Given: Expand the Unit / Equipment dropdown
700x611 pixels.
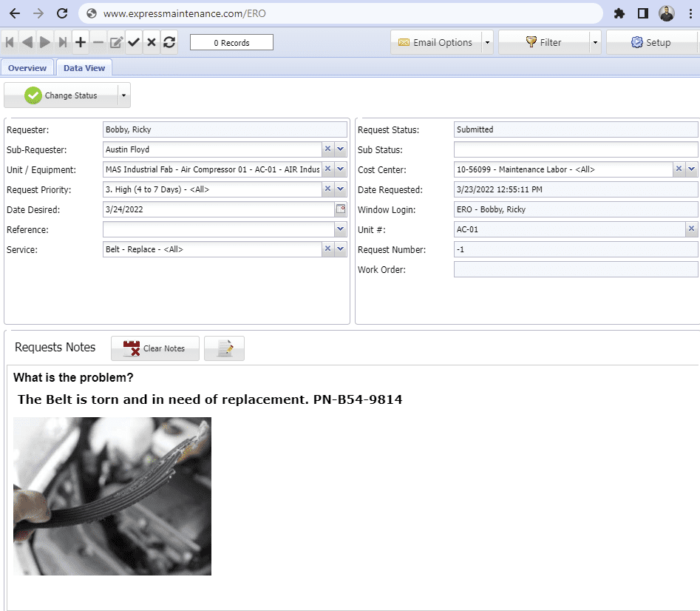Looking at the screenshot, I should pyautogui.click(x=341, y=169).
